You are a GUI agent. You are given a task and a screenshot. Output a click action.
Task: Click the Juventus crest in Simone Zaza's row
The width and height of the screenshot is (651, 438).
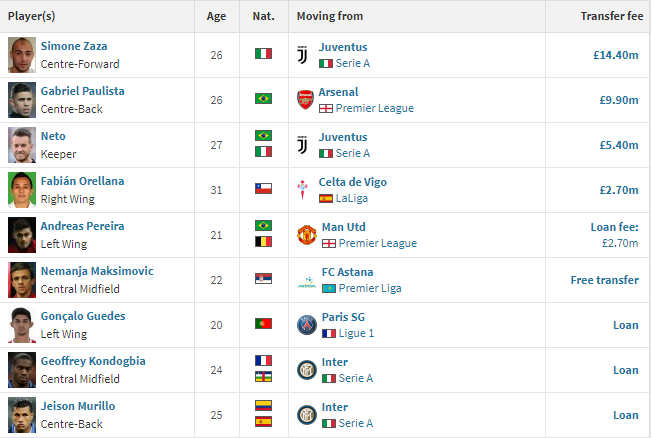pos(303,55)
